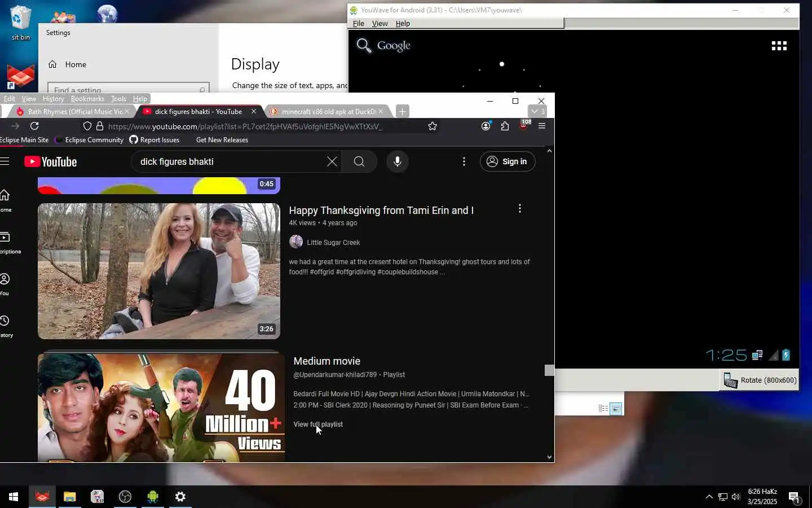Viewport: 812px width, 508px height.
Task: Open the YouTube guide hamburger menu
Action: (5, 162)
